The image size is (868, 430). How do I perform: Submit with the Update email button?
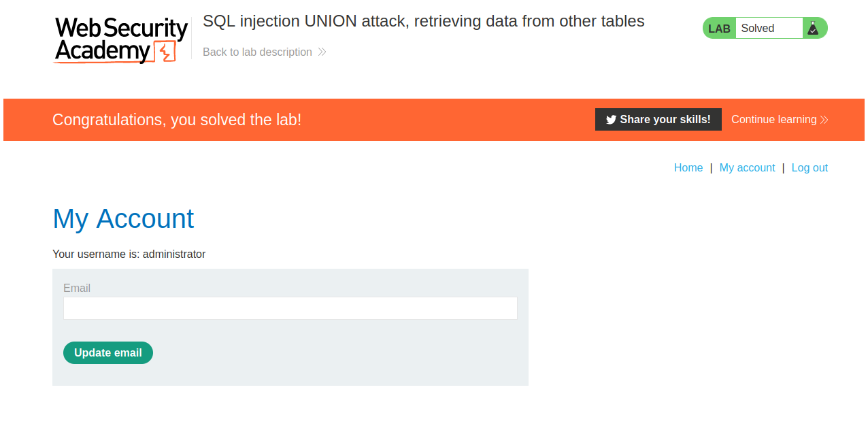click(x=108, y=352)
